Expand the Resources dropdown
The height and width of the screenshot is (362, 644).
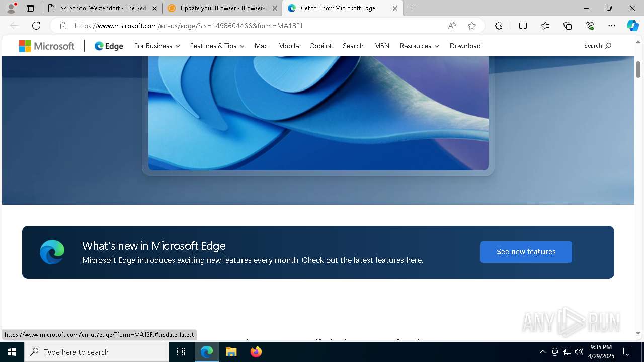[419, 46]
